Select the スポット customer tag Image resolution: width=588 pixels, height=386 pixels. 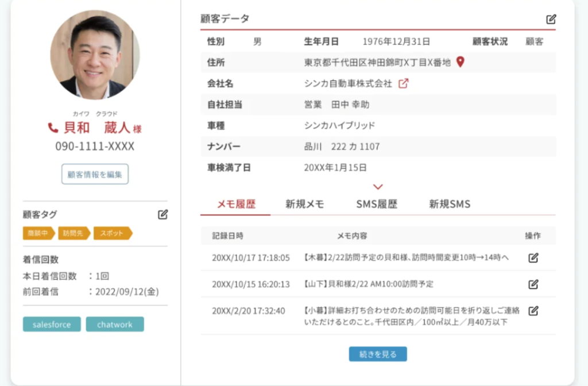(112, 233)
